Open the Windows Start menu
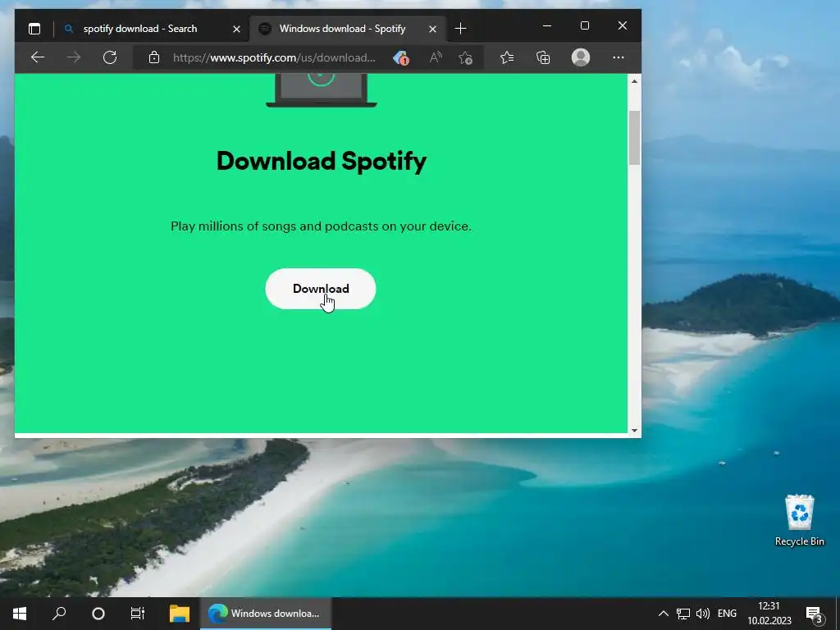Viewport: 840px width, 630px height. [x=20, y=614]
